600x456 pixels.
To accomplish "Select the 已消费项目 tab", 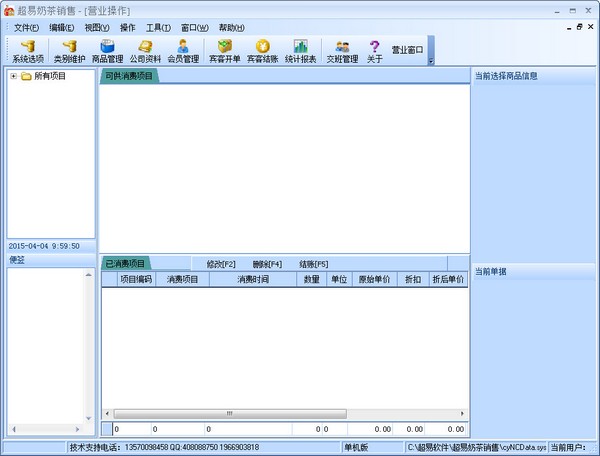I will (x=125, y=264).
